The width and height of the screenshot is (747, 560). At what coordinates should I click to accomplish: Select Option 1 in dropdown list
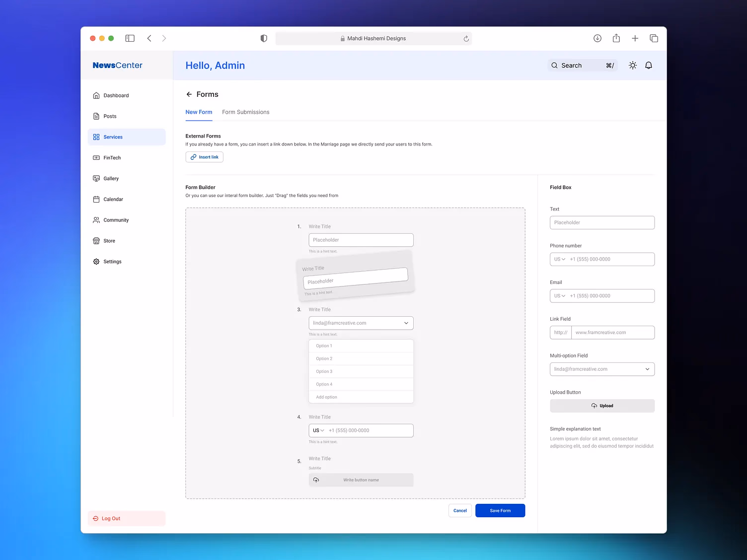tap(361, 346)
